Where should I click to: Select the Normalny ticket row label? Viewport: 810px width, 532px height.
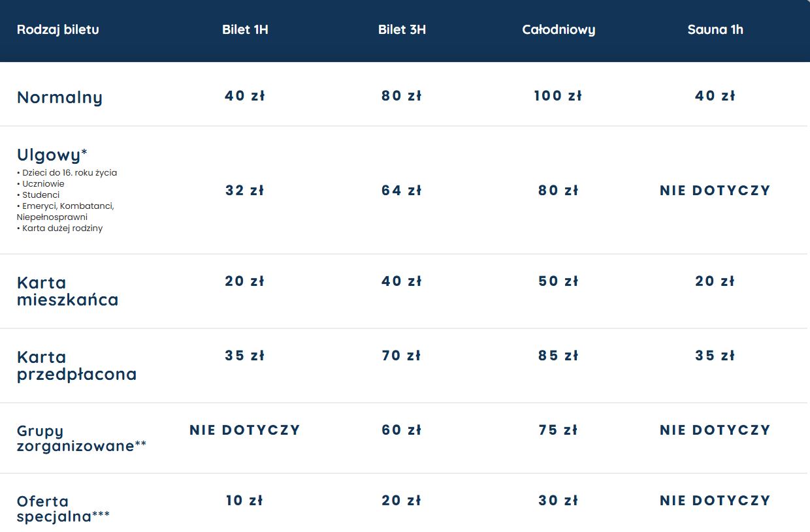[59, 97]
